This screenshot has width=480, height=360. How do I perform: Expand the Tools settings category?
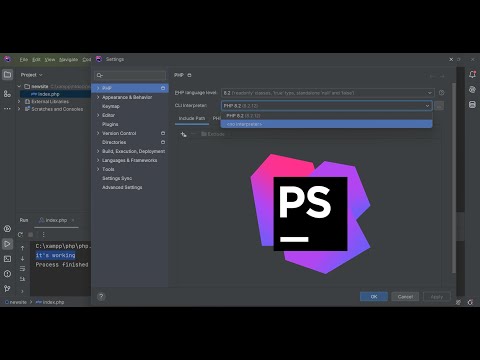98,169
